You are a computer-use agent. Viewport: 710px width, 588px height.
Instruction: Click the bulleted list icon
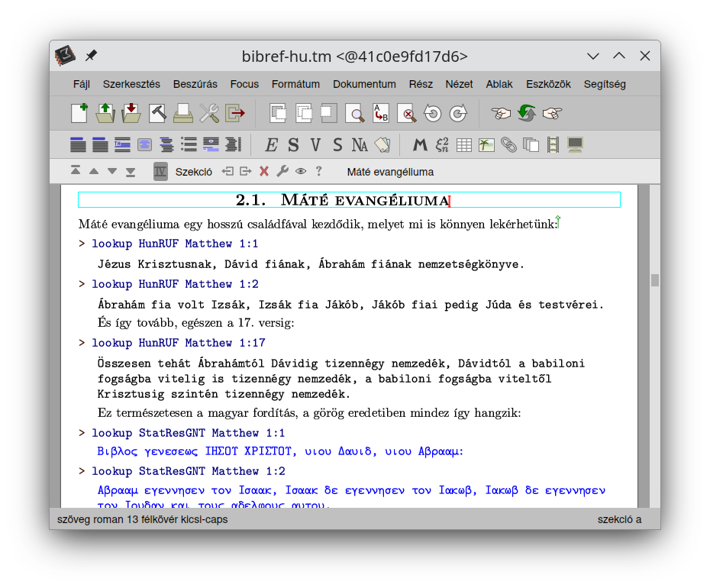click(189, 144)
